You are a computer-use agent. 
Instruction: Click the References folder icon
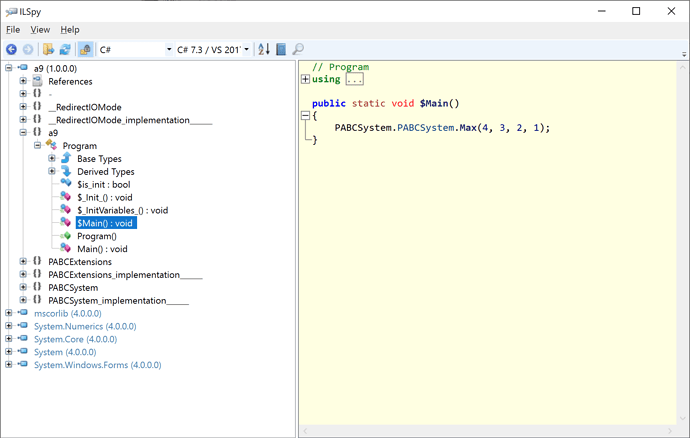pyautogui.click(x=37, y=81)
